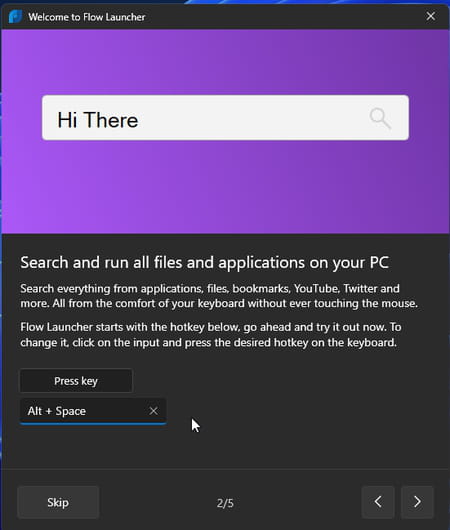Click the word YouTube in the description
The width and height of the screenshot is (450, 530).
click(316, 289)
